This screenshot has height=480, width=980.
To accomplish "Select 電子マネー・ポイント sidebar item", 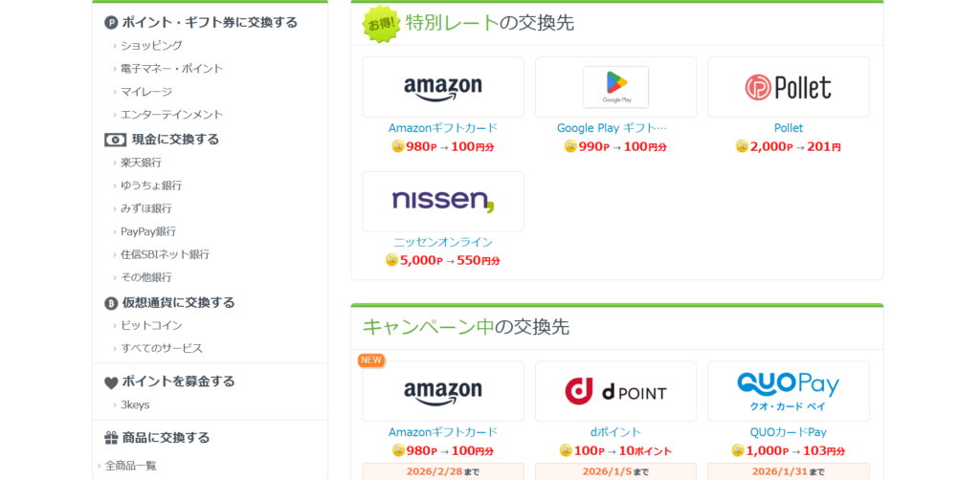I will point(171,69).
